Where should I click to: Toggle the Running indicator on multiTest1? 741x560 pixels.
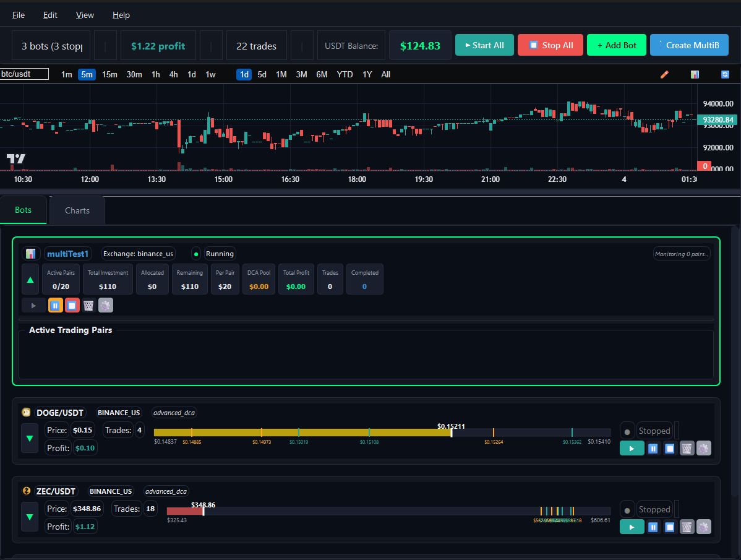pos(196,253)
